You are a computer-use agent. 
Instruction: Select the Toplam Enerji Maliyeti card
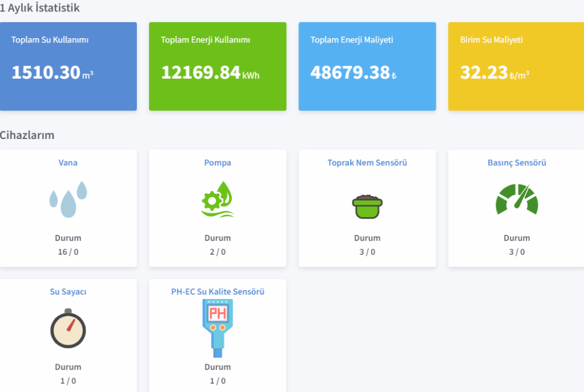pyautogui.click(x=367, y=66)
